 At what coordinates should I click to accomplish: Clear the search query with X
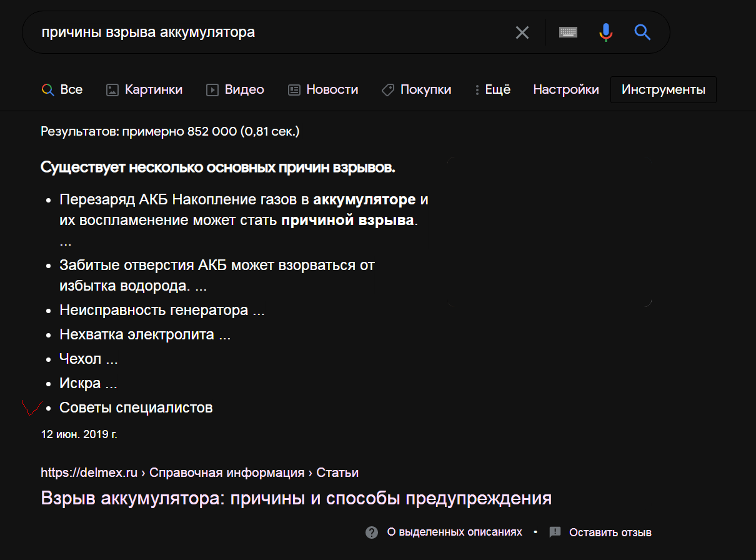pos(522,32)
